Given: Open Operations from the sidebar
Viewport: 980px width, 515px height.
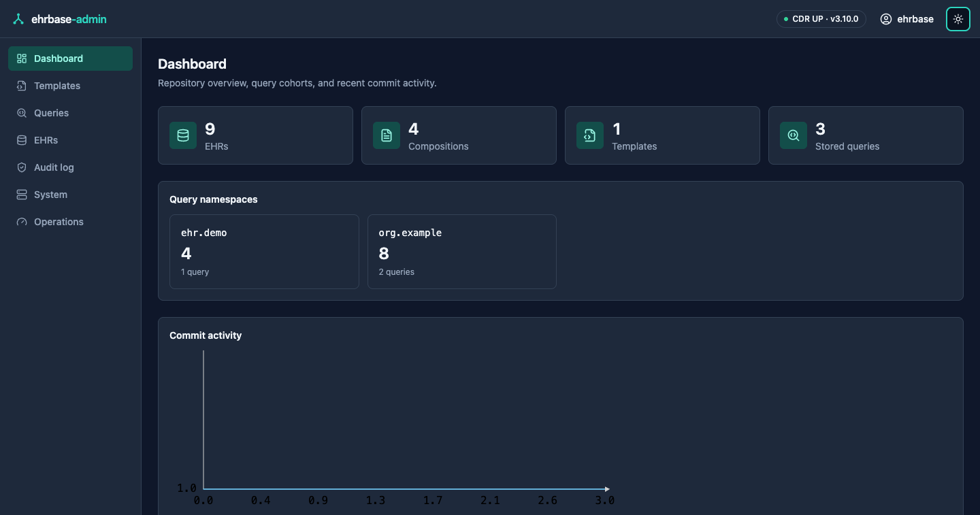Looking at the screenshot, I should [x=70, y=222].
